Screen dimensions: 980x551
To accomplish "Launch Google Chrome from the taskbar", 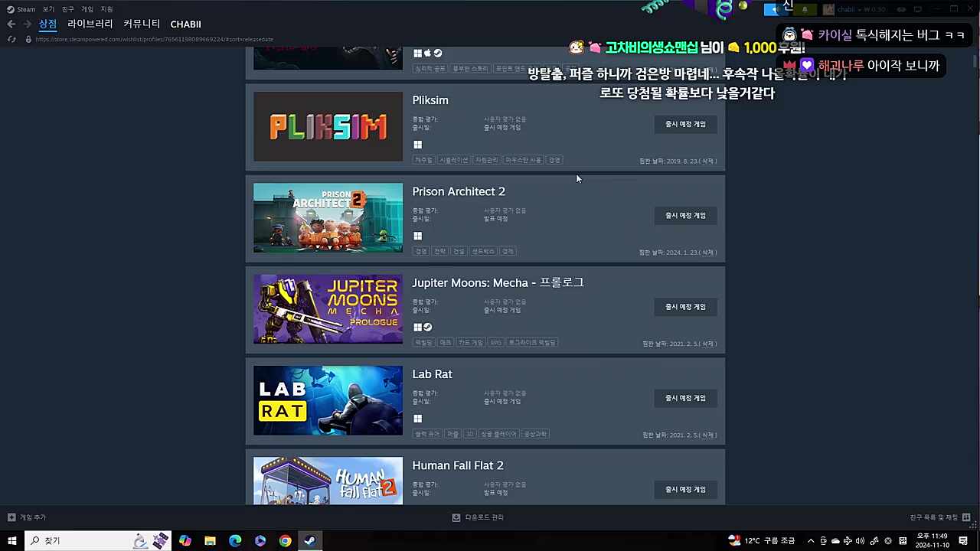I will point(285,541).
